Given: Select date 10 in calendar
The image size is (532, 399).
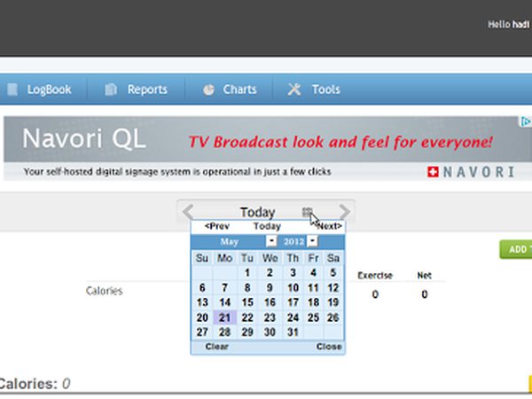Looking at the screenshot, I should pyautogui.click(x=293, y=288).
